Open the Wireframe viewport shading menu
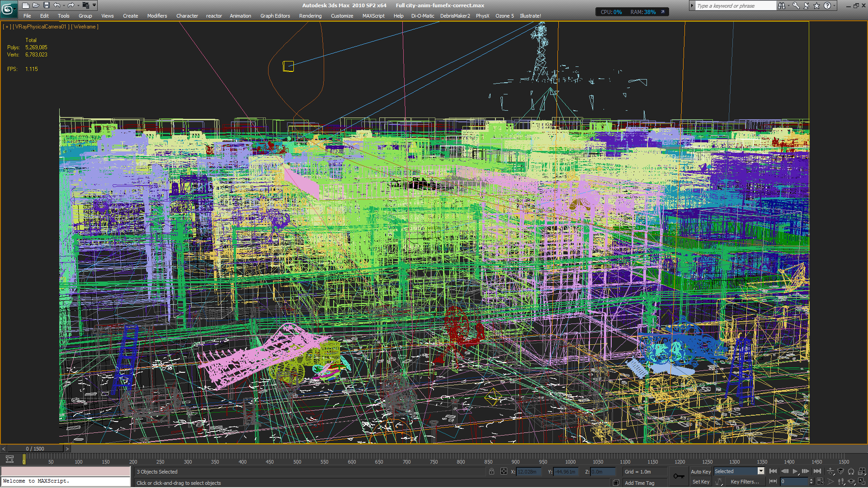The image size is (868, 488). point(85,27)
